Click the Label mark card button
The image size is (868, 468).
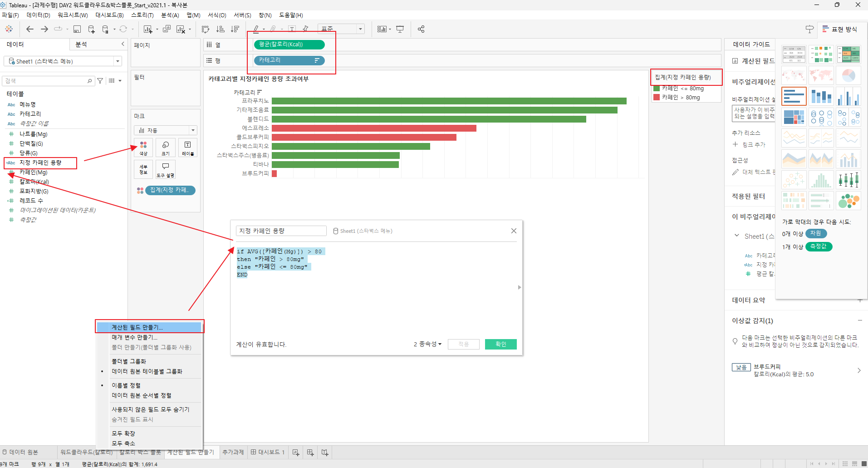188,148
